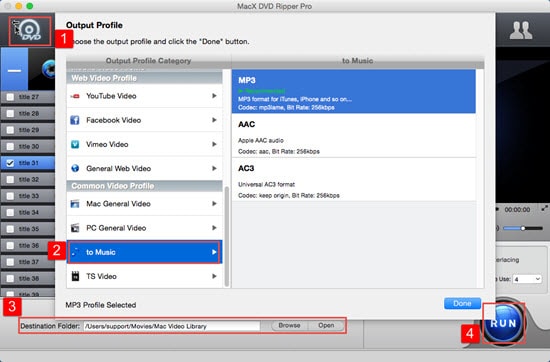Image resolution: width=550 pixels, height=362 pixels.
Task: Click the Mac General Video icon
Action: click(75, 204)
